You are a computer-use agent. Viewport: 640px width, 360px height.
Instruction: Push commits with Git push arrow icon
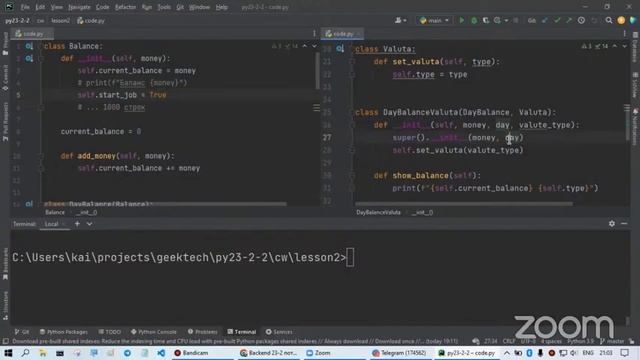569,20
